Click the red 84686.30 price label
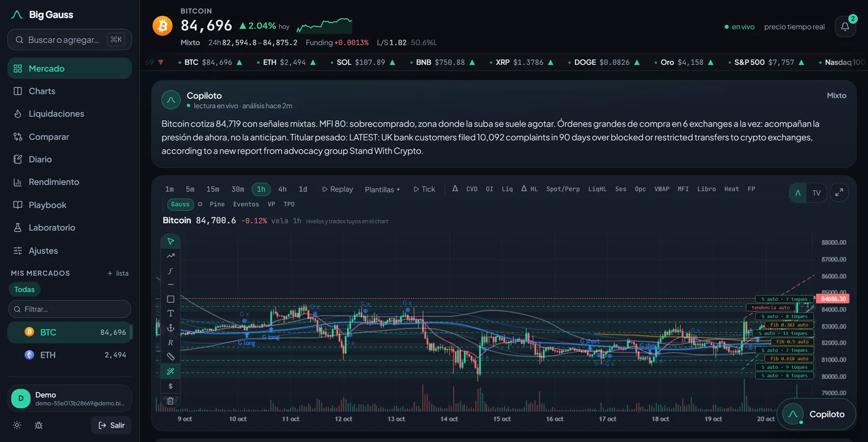This screenshot has height=442, width=868. (832, 299)
